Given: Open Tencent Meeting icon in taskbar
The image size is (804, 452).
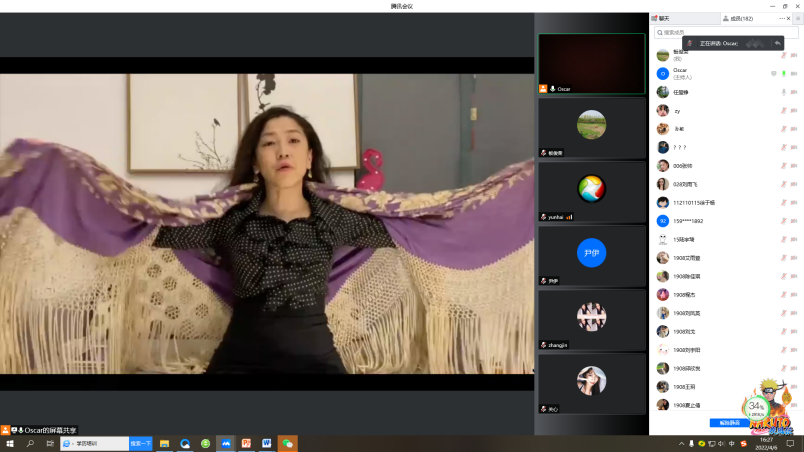Looking at the screenshot, I should point(226,443).
